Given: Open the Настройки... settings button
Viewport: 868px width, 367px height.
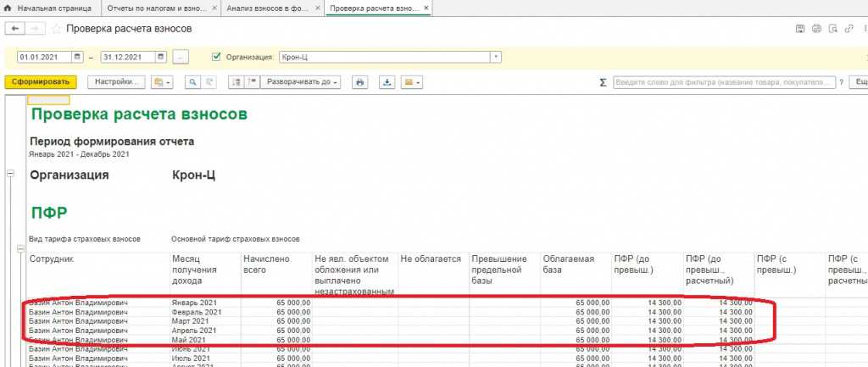Looking at the screenshot, I should click(x=116, y=82).
